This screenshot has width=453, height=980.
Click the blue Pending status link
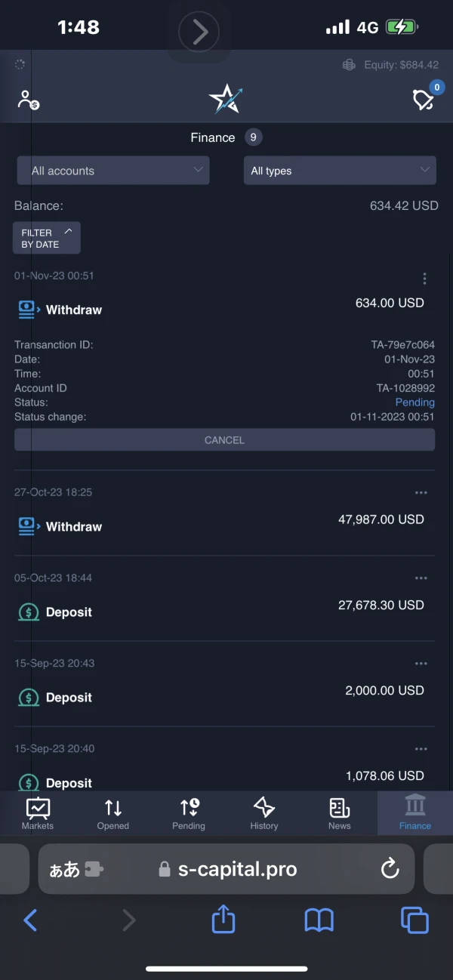[414, 402]
